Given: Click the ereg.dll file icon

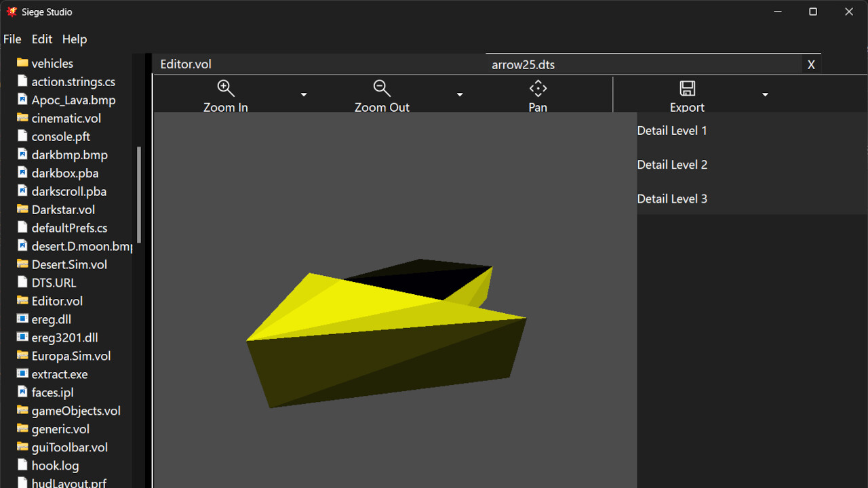Looking at the screenshot, I should [22, 319].
